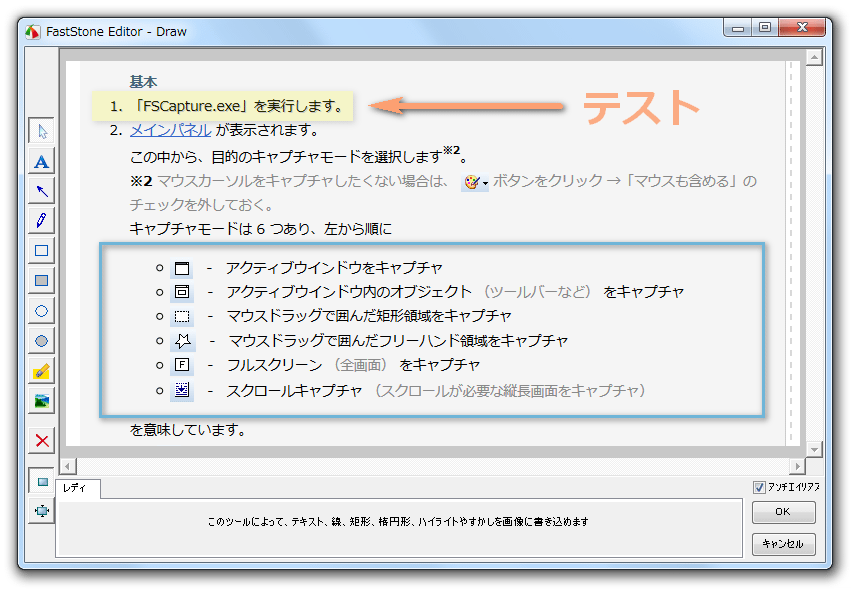This screenshot has height=593, width=856.
Task: Click the FastStone app icon in title bar
Action: [x=32, y=32]
